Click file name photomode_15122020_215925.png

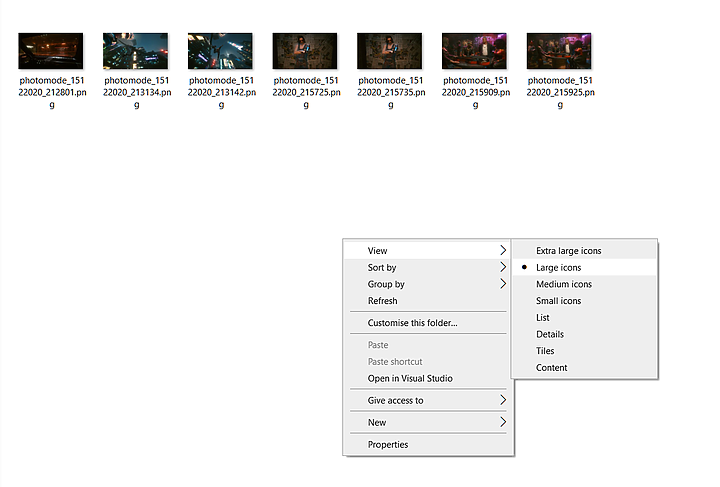point(560,92)
